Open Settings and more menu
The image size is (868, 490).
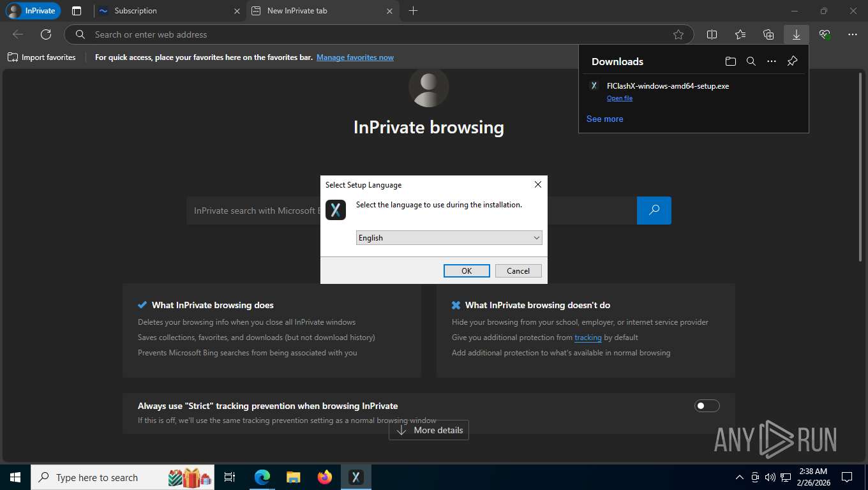pyautogui.click(x=853, y=34)
